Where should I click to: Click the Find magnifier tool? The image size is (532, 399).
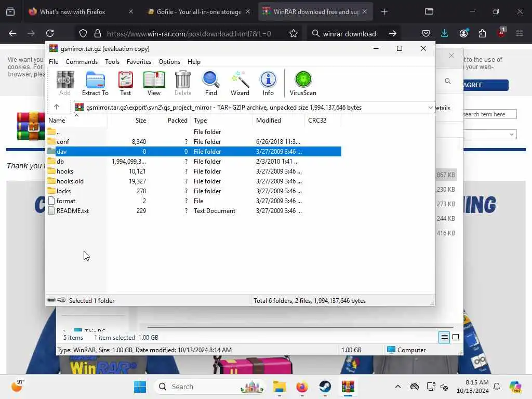(x=211, y=84)
